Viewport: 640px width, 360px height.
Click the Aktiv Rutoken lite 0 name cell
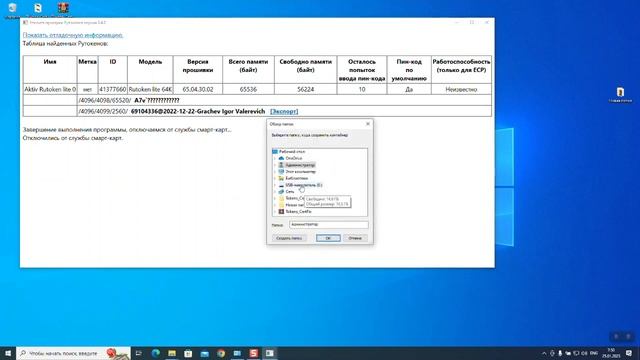[x=50, y=89]
